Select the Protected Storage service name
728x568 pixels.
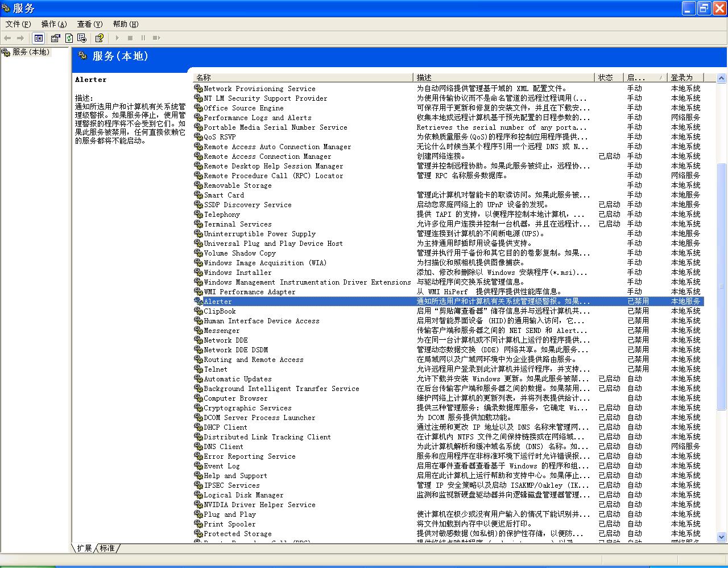point(238,534)
